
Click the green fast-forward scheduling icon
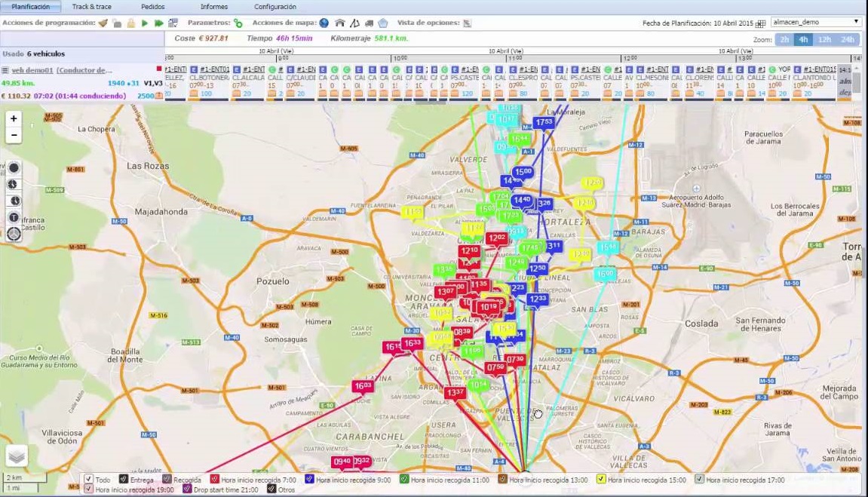158,23
